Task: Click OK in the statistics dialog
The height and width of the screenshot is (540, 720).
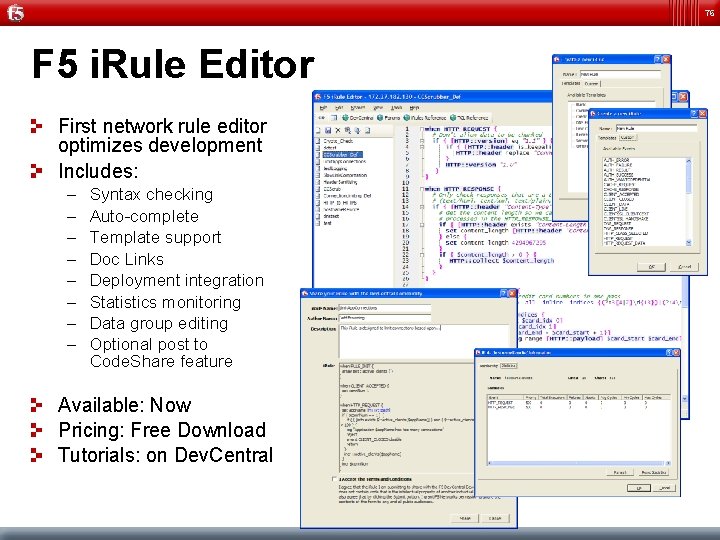Action: pos(638,488)
